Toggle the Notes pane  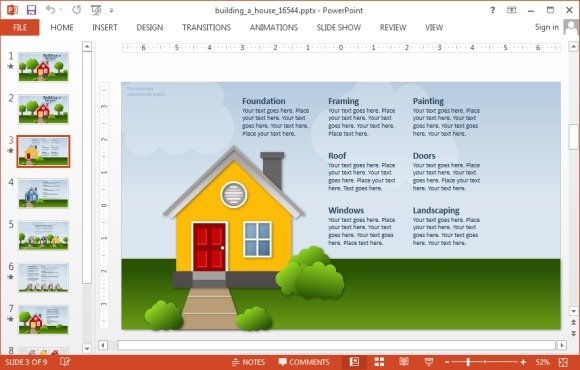[x=248, y=362]
